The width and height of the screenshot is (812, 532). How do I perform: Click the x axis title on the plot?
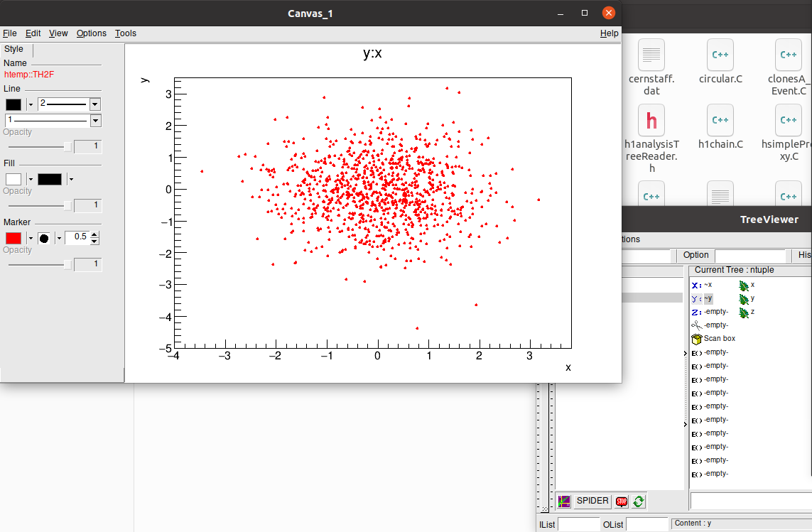click(568, 367)
